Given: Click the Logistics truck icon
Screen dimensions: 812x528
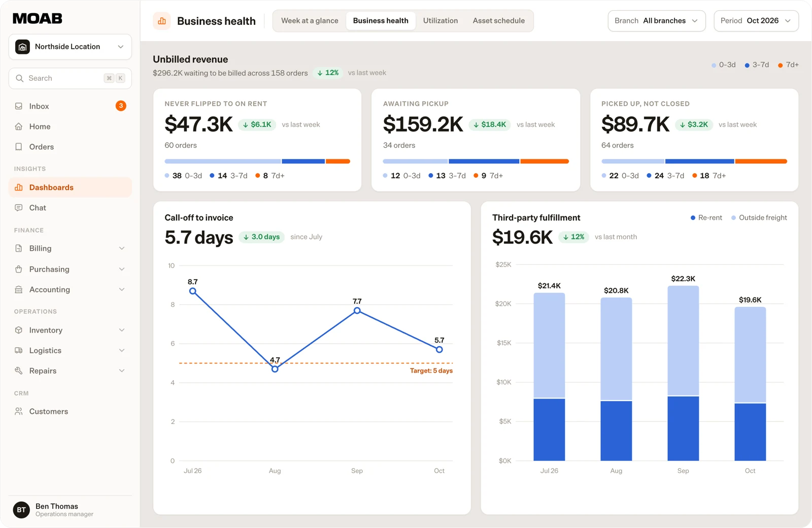Looking at the screenshot, I should (19, 350).
